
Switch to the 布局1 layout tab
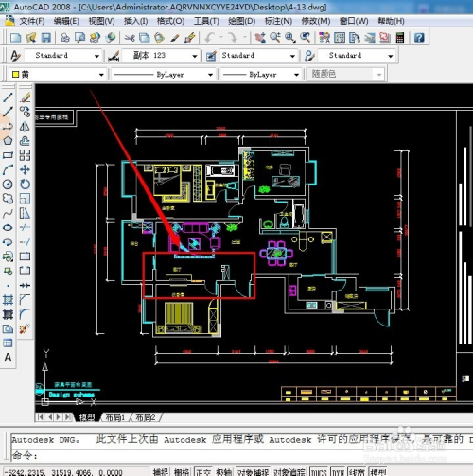pyautogui.click(x=114, y=417)
